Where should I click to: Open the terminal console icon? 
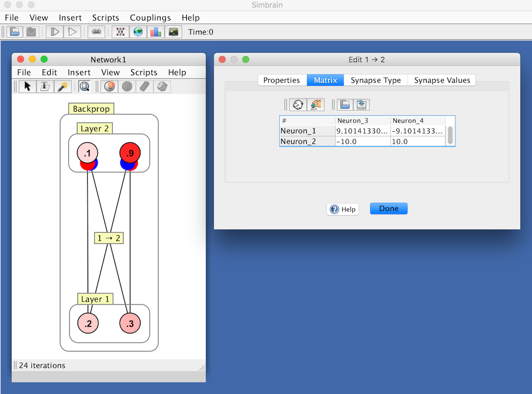pyautogui.click(x=173, y=32)
